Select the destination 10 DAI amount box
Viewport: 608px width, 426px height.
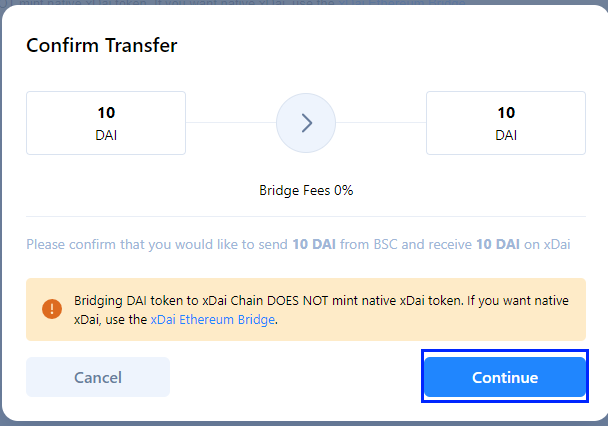tap(506, 123)
